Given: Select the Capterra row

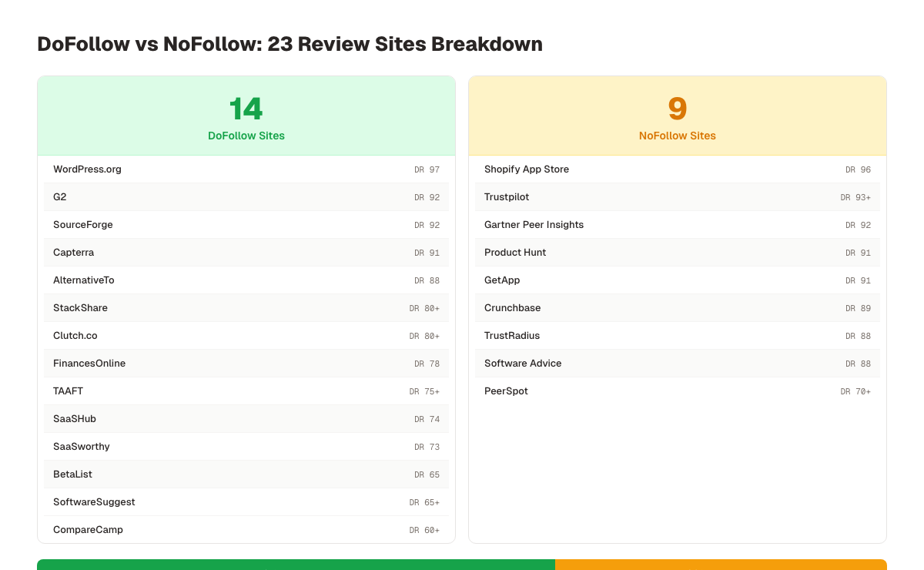Looking at the screenshot, I should (x=246, y=253).
